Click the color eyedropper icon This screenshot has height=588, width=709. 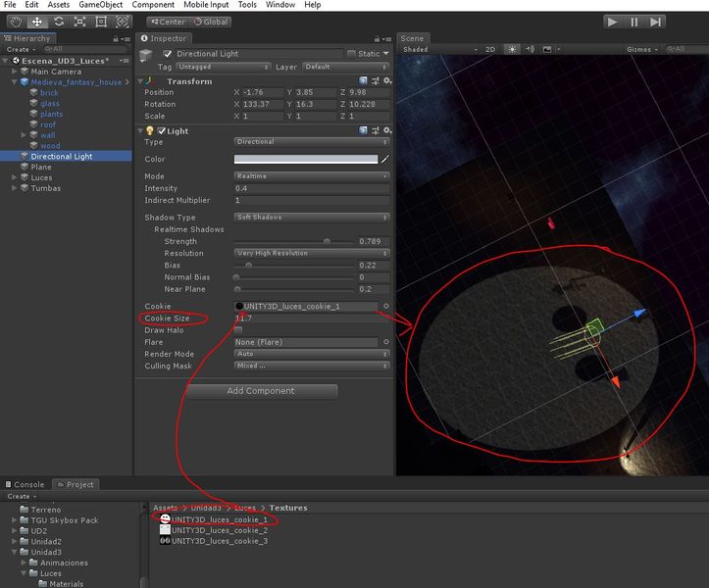point(384,159)
